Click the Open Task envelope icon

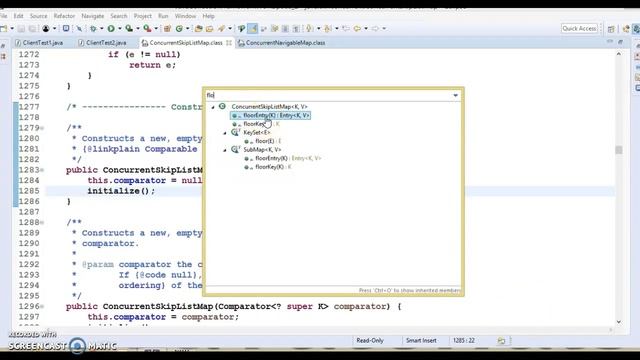(x=209, y=29)
